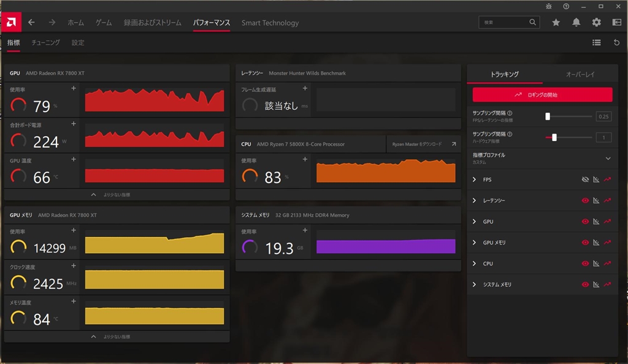Collapse GPU panel with より少ない指標

(117, 194)
